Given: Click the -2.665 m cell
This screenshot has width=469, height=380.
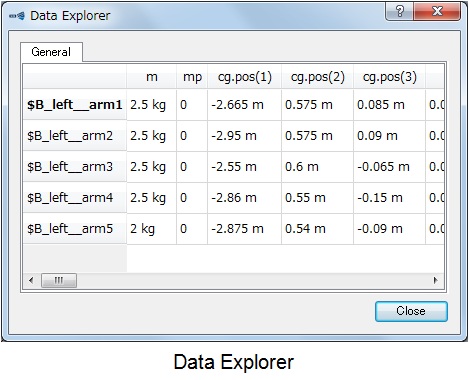Looking at the screenshot, I should point(244,105).
